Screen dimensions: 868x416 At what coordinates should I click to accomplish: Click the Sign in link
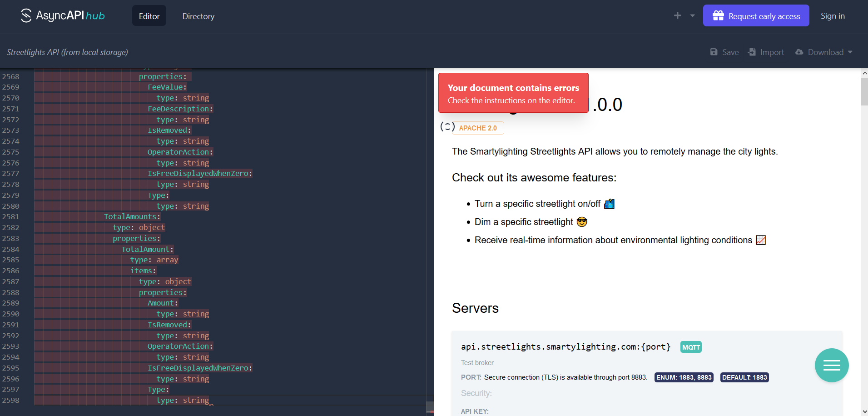(x=833, y=16)
